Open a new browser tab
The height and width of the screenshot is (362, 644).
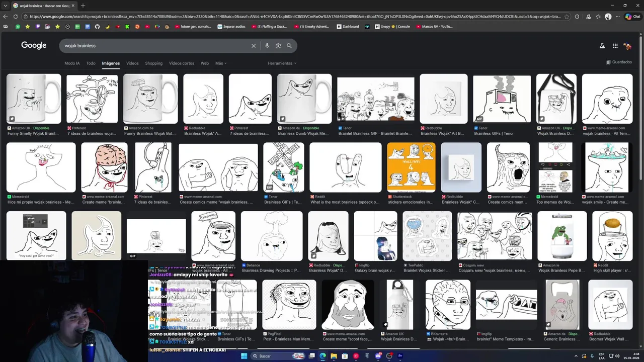83,6
